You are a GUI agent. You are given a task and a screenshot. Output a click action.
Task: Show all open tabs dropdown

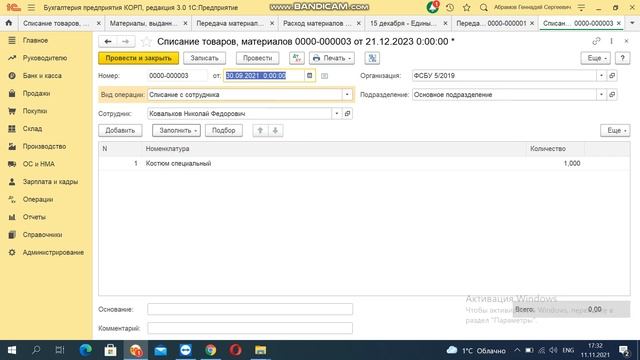[x=632, y=23]
